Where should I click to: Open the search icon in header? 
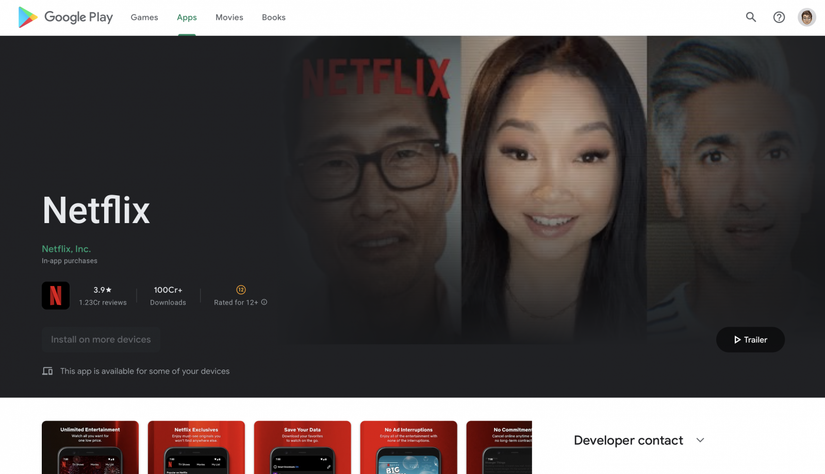(751, 17)
